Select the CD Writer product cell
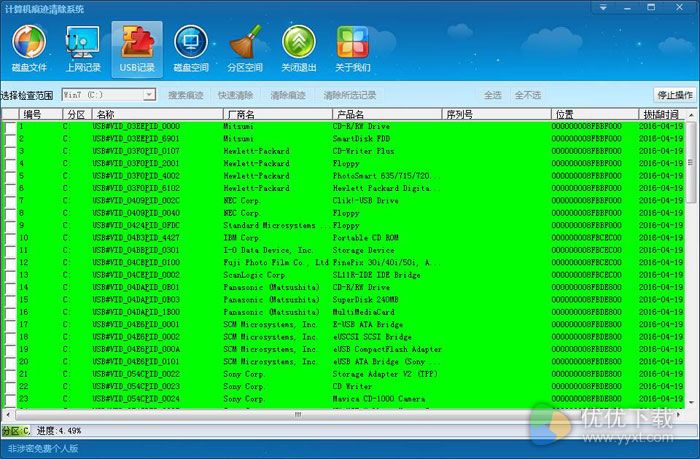700x459 pixels. 352,387
